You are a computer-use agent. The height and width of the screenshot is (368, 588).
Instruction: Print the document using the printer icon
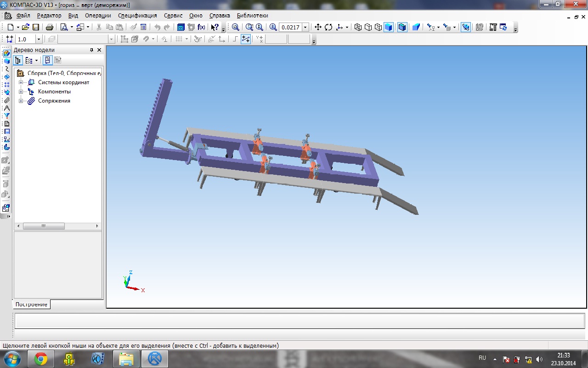coord(49,27)
